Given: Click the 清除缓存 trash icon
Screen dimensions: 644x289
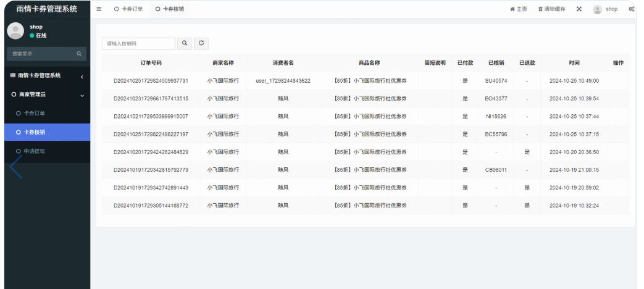Looking at the screenshot, I should [541, 9].
